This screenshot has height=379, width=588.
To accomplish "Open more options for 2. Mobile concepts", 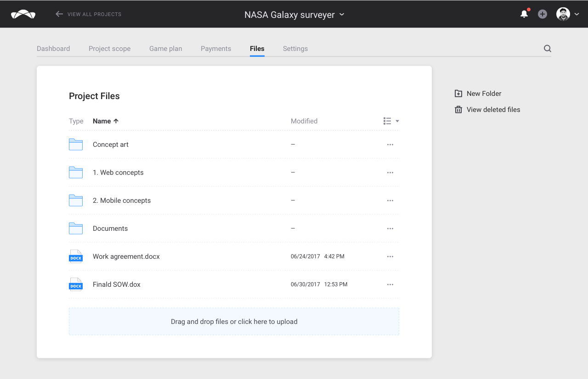I will 390,201.
